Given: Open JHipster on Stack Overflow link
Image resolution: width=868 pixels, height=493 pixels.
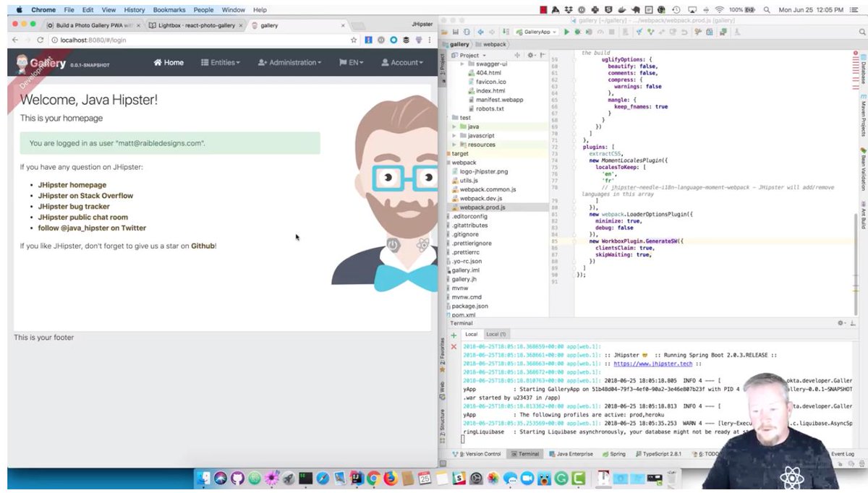Looking at the screenshot, I should tap(86, 196).
